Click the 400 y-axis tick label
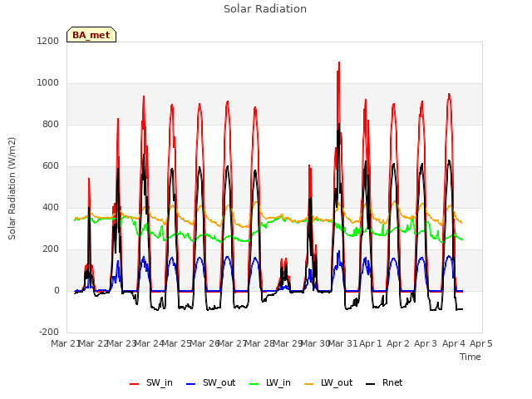The width and height of the screenshot is (532, 399). click(x=51, y=207)
